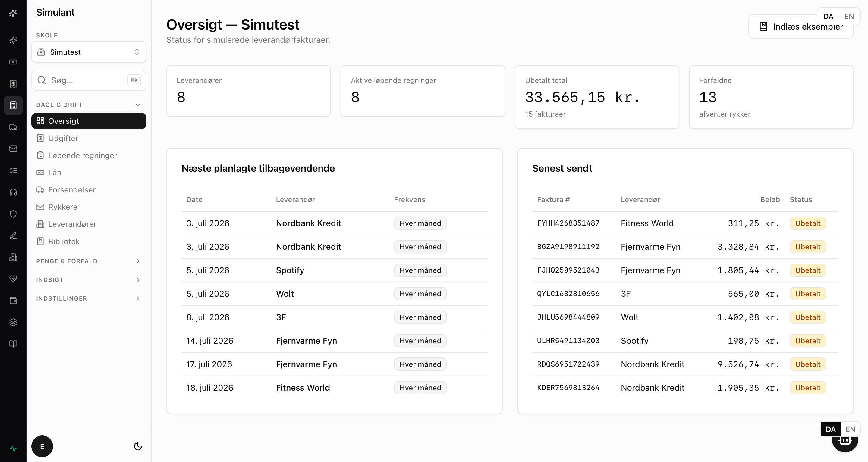Open the Forfaldne card
Screen dimensions: 868x462
771,97
